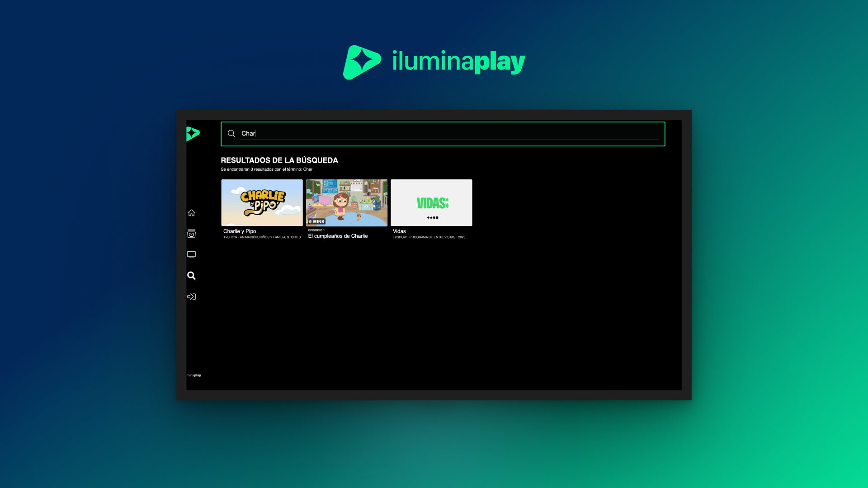Click the iluminaplay logo at sidebar top
Screen dimensions: 868x488
click(193, 134)
